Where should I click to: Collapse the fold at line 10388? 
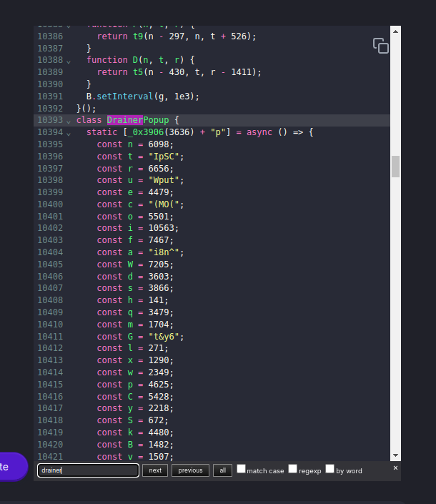69,61
